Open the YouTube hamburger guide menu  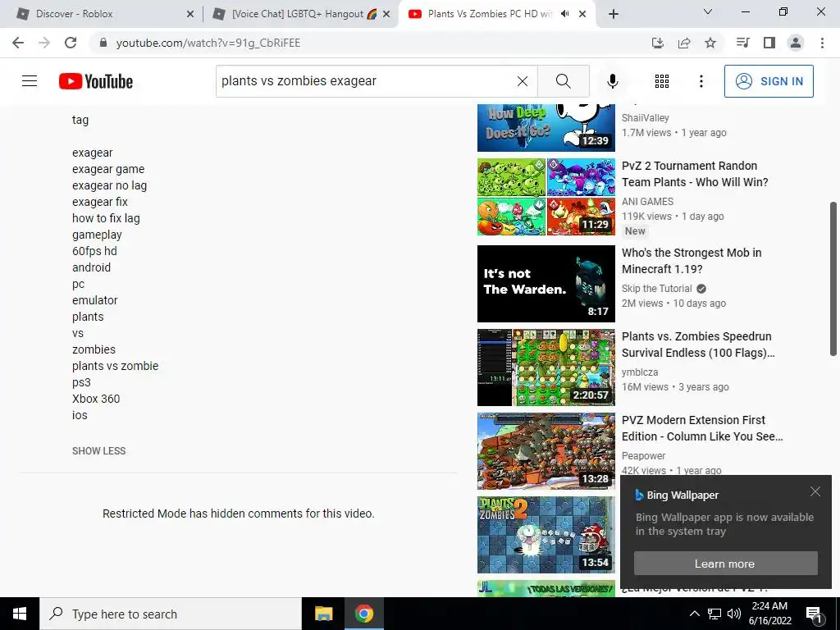point(30,81)
